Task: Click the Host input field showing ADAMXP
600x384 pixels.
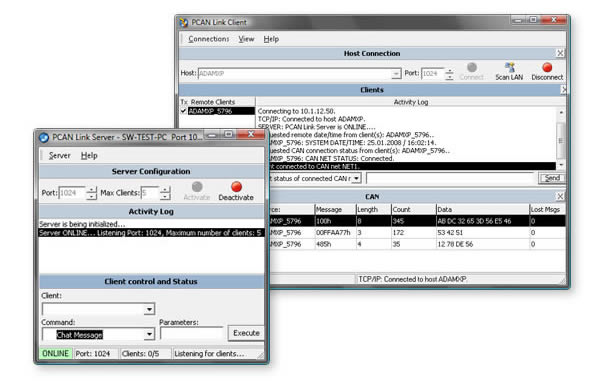Action: click(x=295, y=73)
